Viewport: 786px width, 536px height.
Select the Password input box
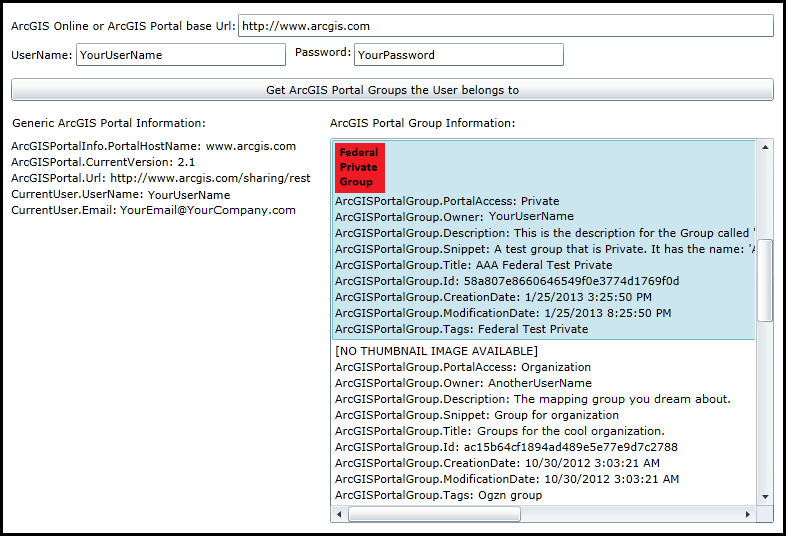click(459, 55)
